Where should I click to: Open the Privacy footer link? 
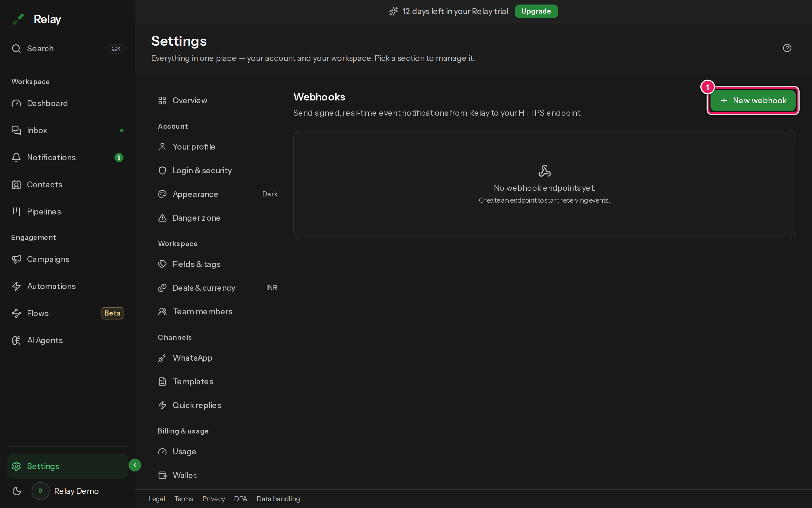pyautogui.click(x=213, y=499)
